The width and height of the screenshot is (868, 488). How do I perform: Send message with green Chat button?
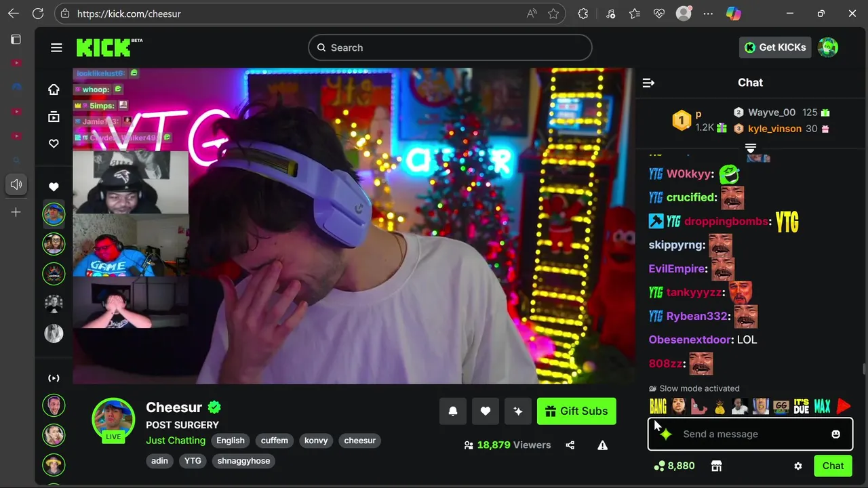(833, 466)
